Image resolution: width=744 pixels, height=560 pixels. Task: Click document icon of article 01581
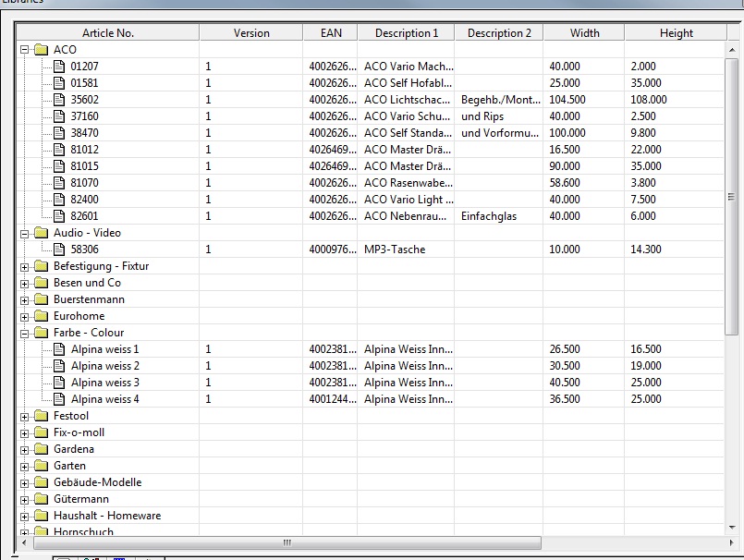pos(59,82)
